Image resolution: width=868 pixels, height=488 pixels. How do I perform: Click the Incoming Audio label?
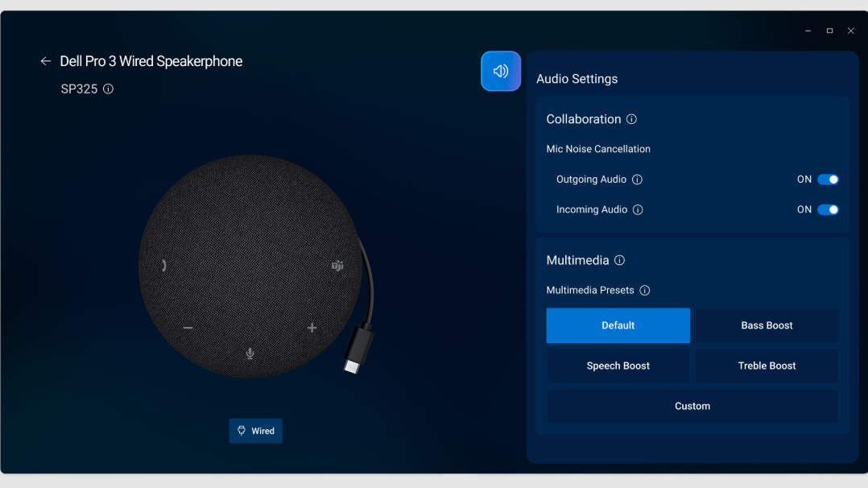pyautogui.click(x=592, y=210)
